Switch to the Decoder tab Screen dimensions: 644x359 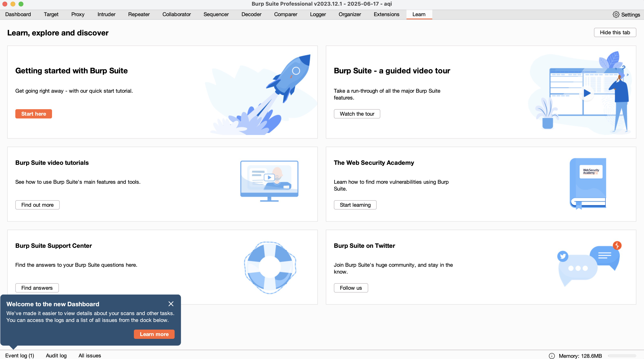coord(251,15)
